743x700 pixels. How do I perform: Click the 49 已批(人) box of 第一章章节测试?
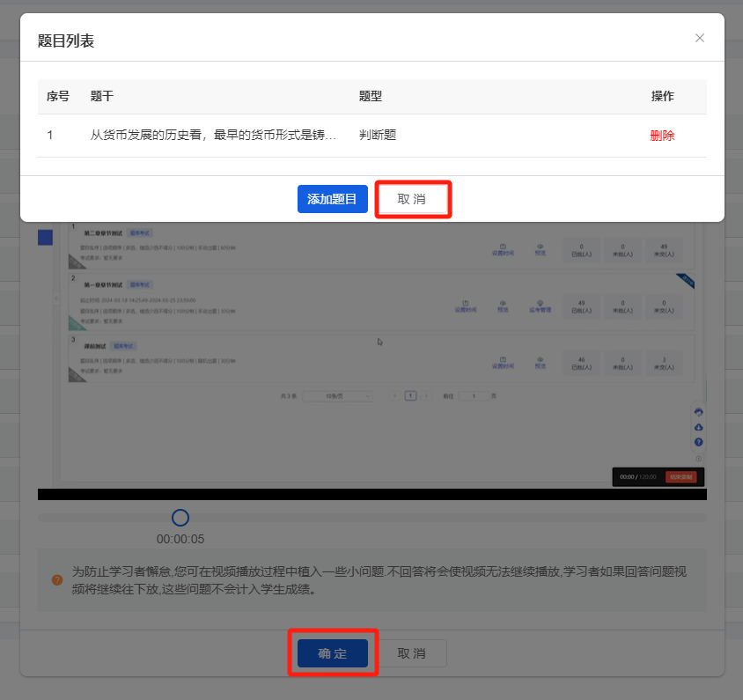coord(581,306)
